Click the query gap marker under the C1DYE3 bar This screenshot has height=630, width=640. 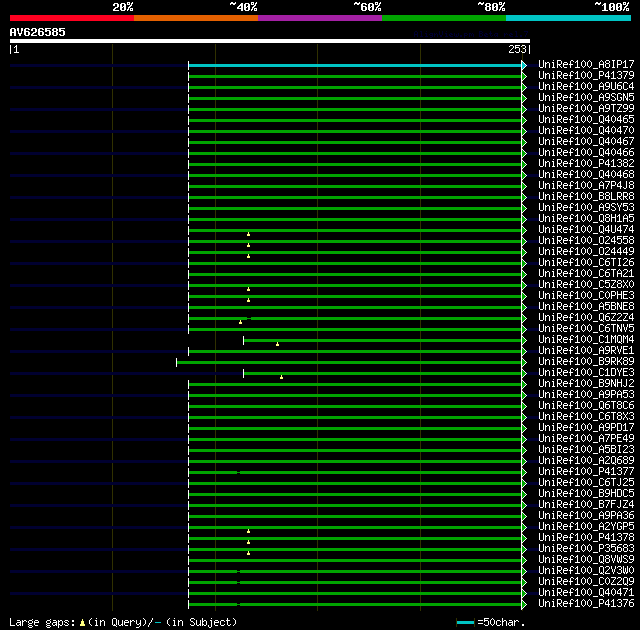point(281,377)
